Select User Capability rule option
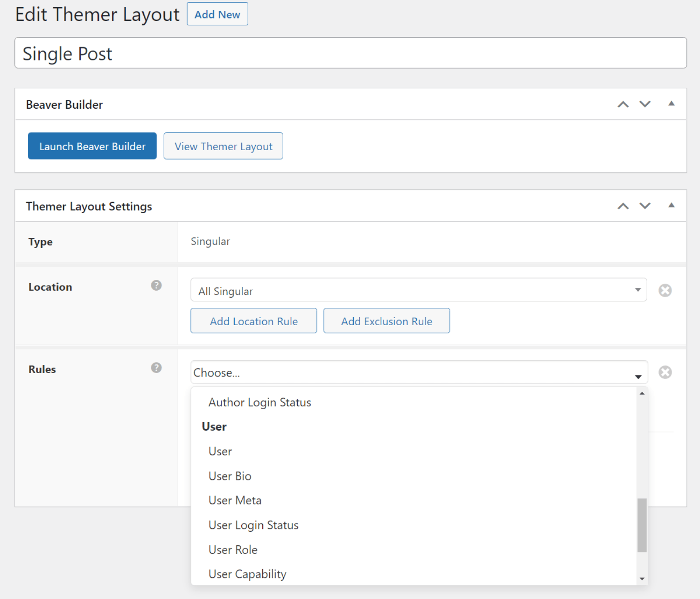 (x=414, y=574)
